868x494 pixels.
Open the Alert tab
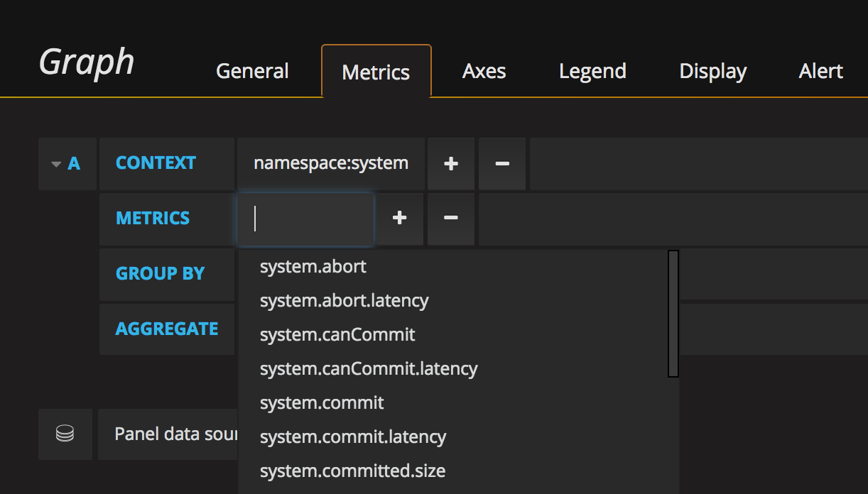tap(821, 71)
